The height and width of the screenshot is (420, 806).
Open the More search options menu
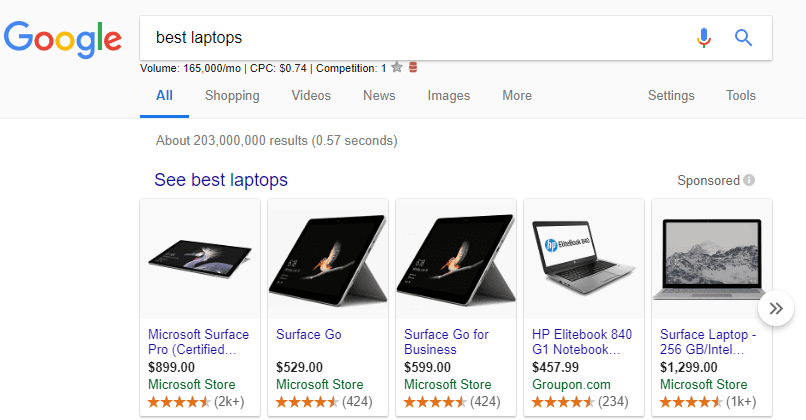pos(517,96)
